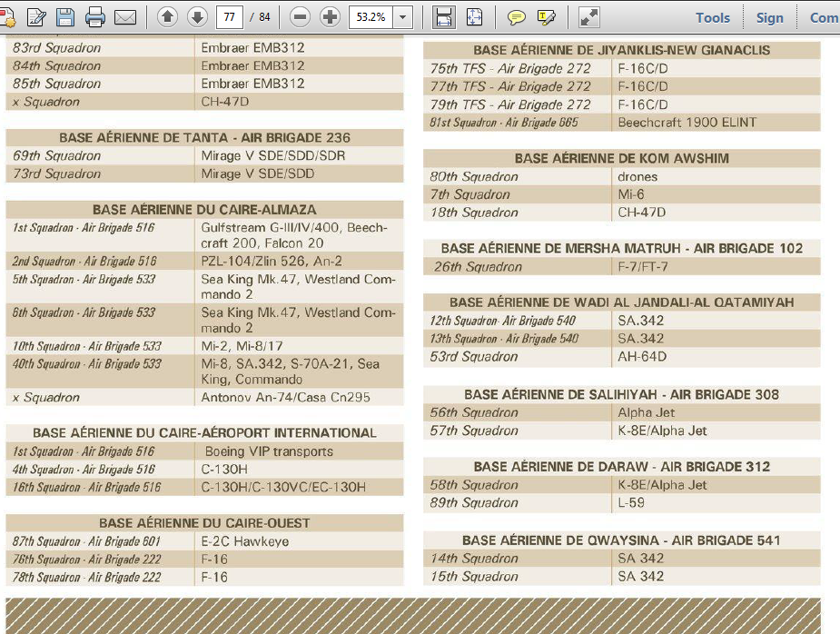Click the "BASE AÉRIENNE DE KOM AWSHIM" heading
The width and height of the screenshot is (840, 634).
(x=621, y=159)
